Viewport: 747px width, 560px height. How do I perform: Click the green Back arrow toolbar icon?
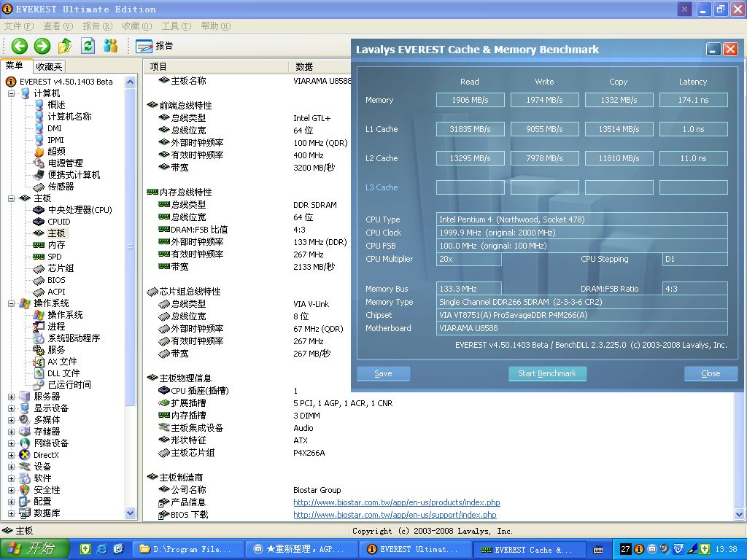pos(20,46)
